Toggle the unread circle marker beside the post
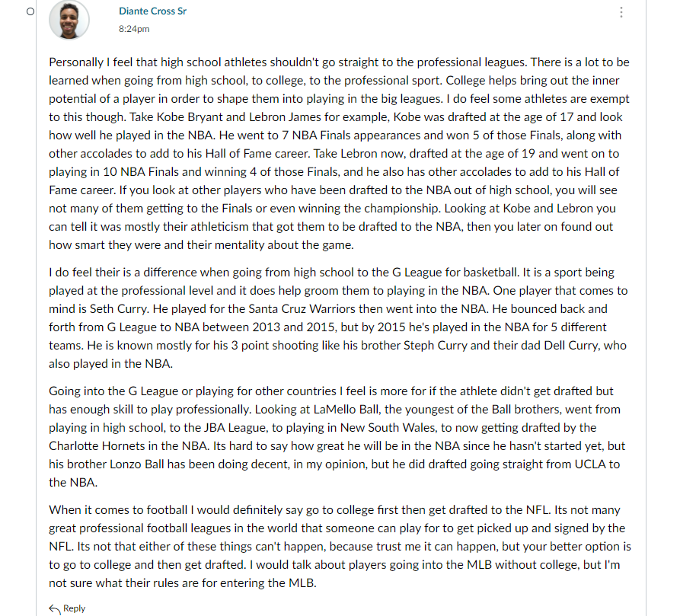 click(x=30, y=11)
